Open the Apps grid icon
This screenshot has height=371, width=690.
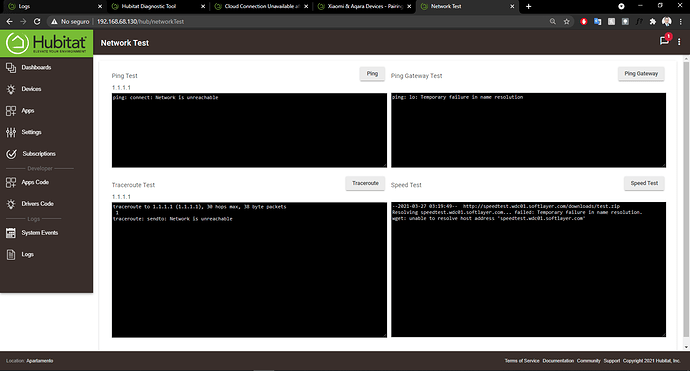click(x=11, y=110)
